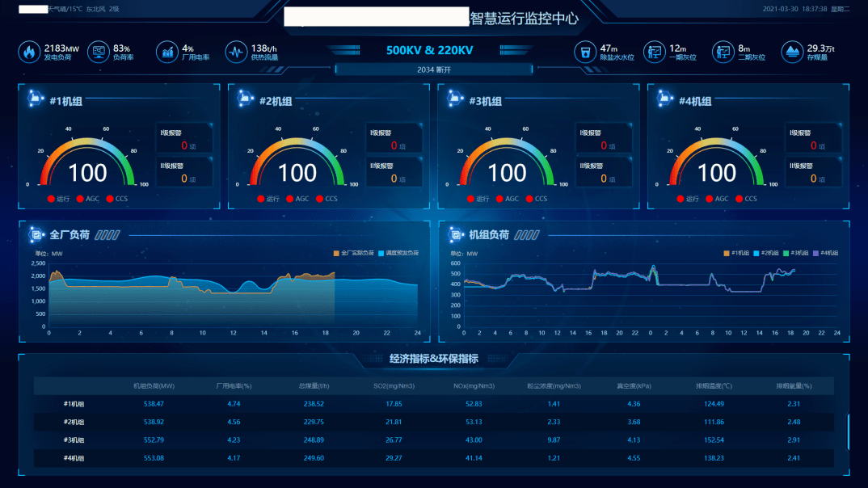Image resolution: width=868 pixels, height=488 pixels.
Task: Click I级报警 count in #2机组 panel
Action: tap(394, 145)
